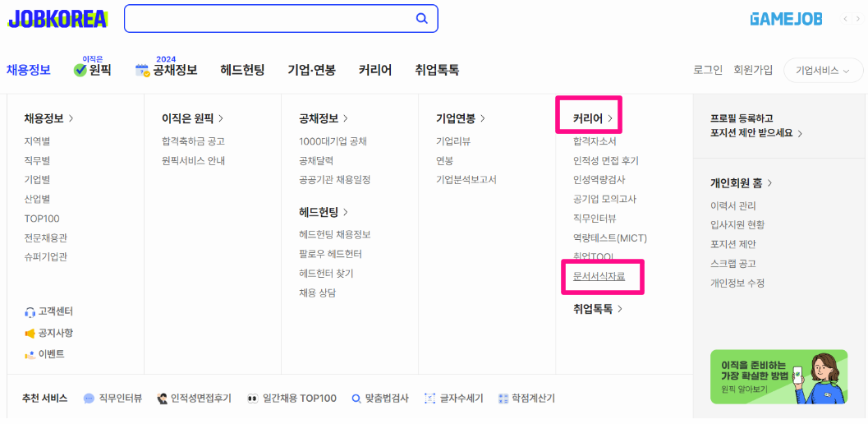The height and width of the screenshot is (424, 868).
Task: Click the JOBKOREA logo
Action: tap(57, 19)
